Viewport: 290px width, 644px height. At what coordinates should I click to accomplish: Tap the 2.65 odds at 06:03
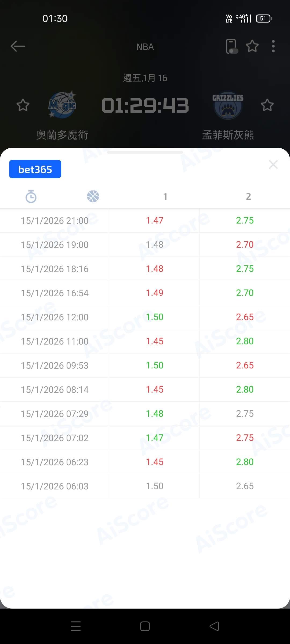[245, 486]
